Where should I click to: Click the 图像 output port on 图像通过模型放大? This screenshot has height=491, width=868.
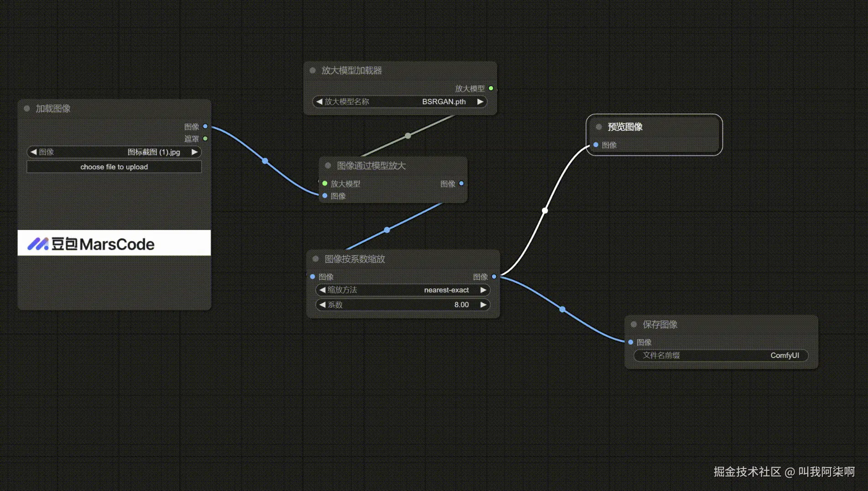tap(461, 183)
